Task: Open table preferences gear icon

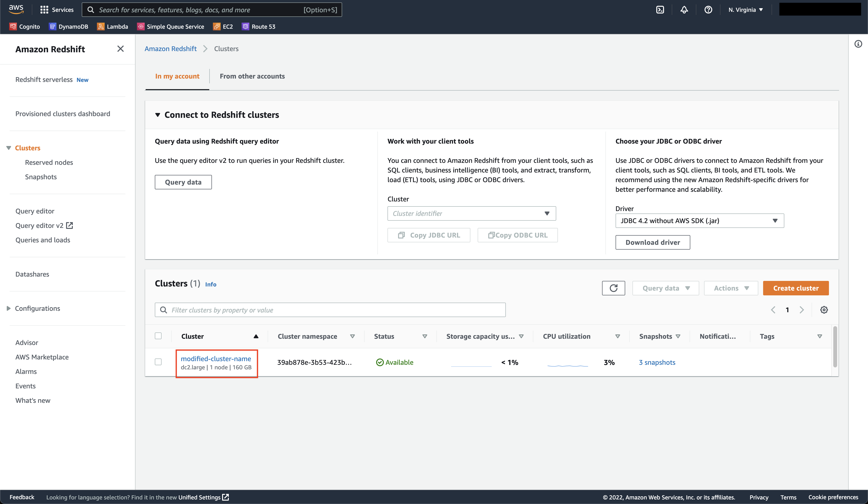Action: [824, 310]
